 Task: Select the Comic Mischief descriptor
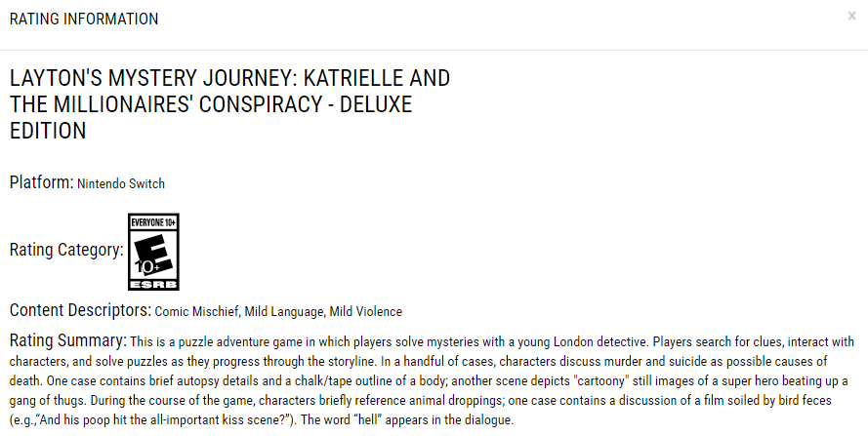click(196, 311)
